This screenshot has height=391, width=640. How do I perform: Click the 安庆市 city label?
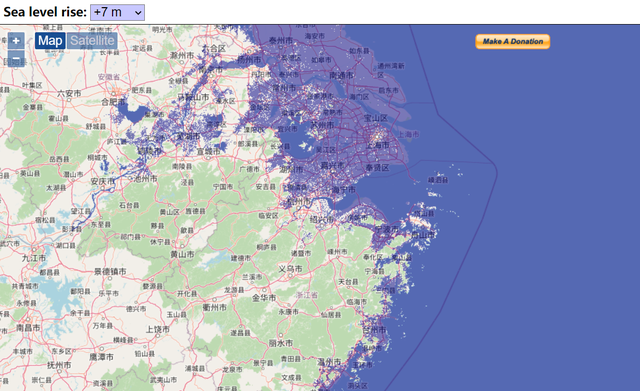[102, 181]
